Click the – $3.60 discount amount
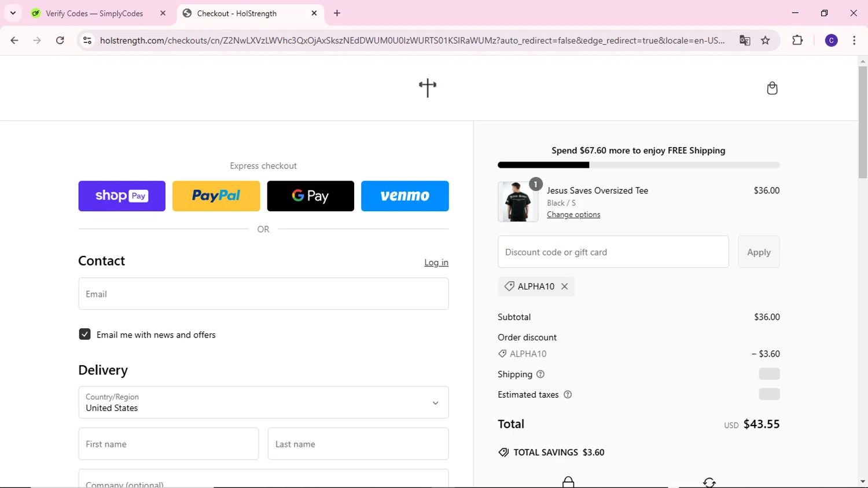This screenshot has height=488, width=868. pyautogui.click(x=766, y=354)
